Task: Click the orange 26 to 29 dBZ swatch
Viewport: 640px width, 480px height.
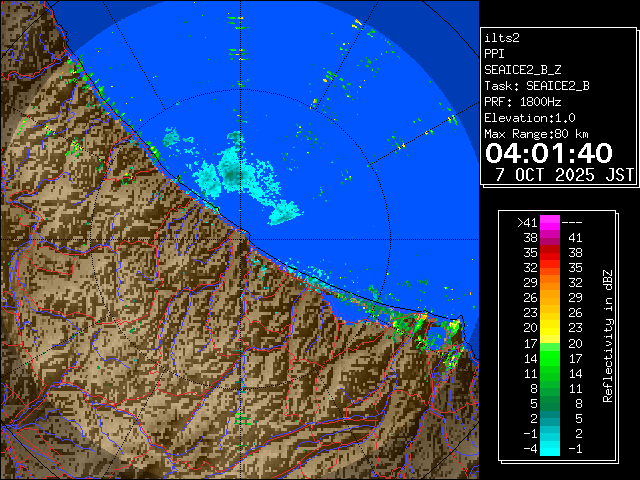Action: point(550,297)
